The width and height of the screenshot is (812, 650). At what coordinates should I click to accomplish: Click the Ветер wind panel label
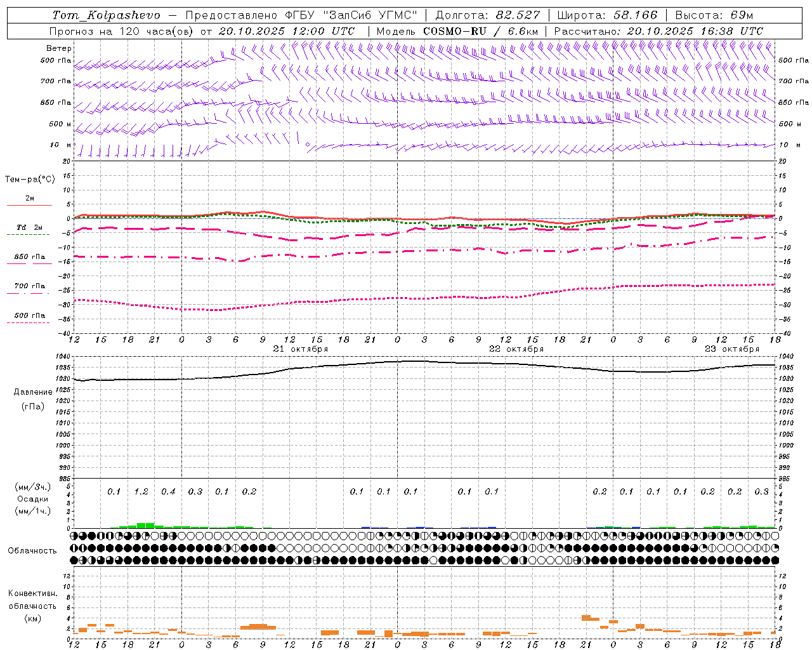tap(59, 48)
